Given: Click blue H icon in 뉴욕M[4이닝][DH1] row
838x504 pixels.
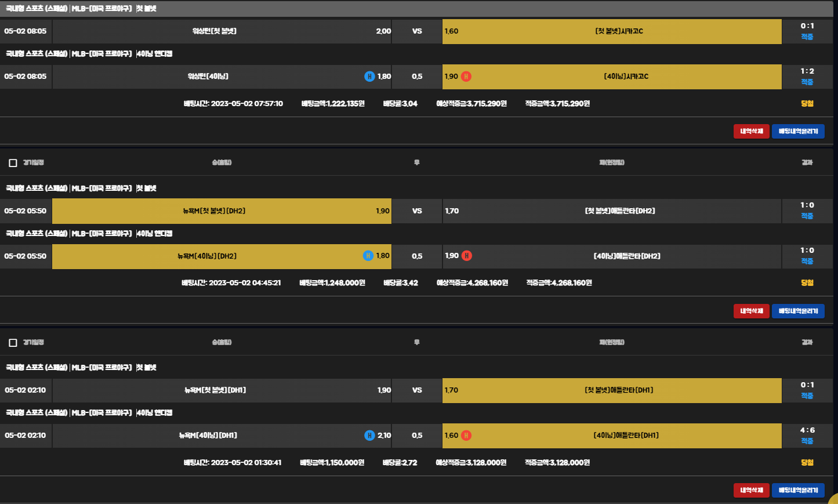Looking at the screenshot, I should (369, 436).
